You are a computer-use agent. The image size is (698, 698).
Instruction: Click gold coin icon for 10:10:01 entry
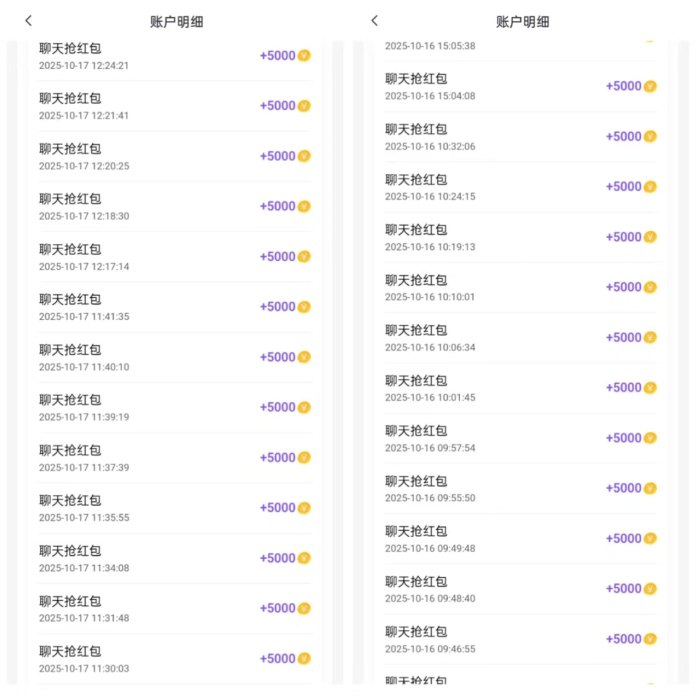[x=650, y=288]
